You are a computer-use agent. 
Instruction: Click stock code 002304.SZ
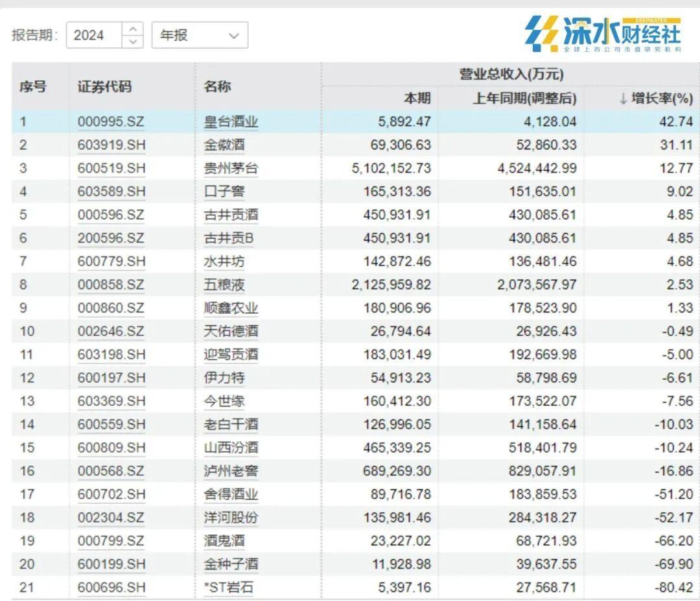click(x=111, y=517)
